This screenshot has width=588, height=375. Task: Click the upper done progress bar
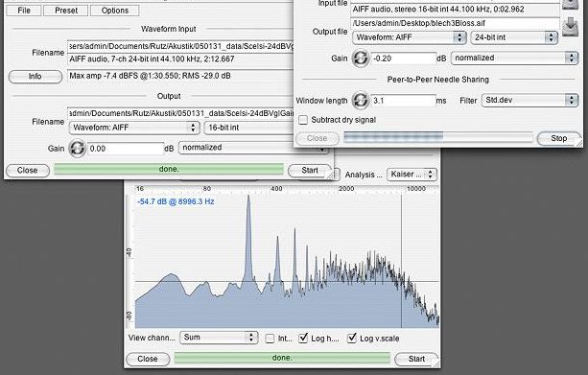169,169
